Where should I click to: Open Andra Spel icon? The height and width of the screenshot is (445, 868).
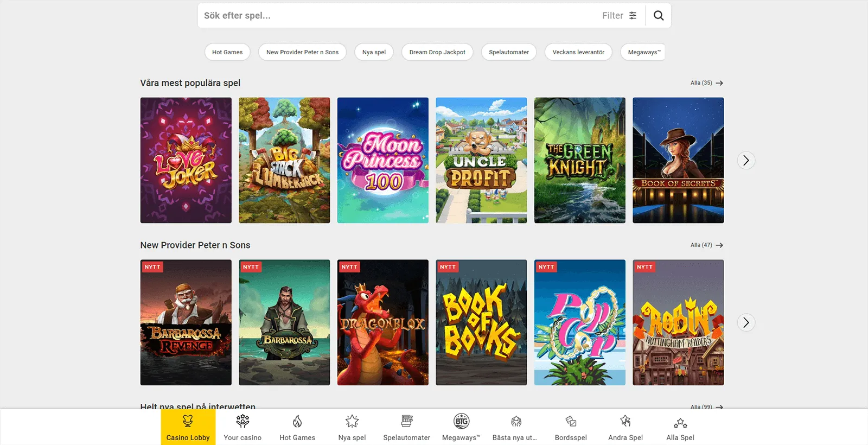coord(626,421)
